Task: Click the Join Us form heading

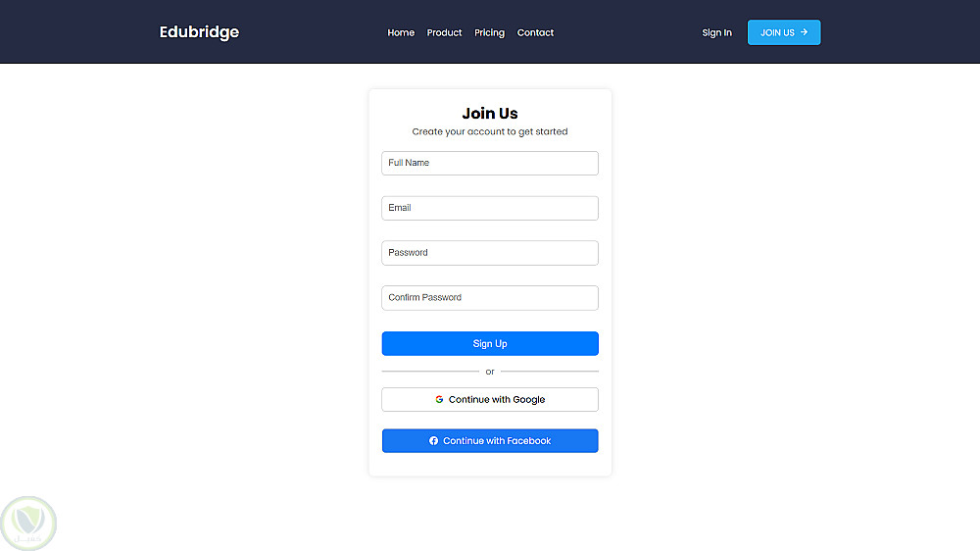Action: click(x=490, y=114)
